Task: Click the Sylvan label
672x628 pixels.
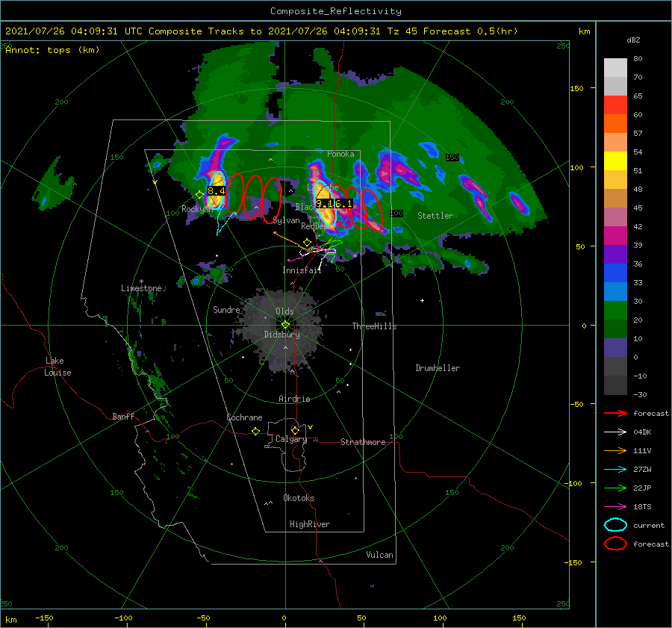Action: point(286,220)
